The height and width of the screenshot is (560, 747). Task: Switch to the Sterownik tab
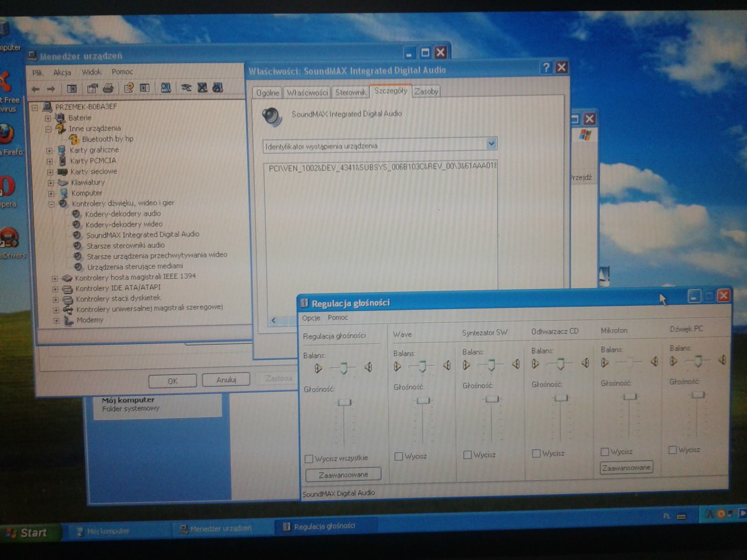[x=351, y=92]
